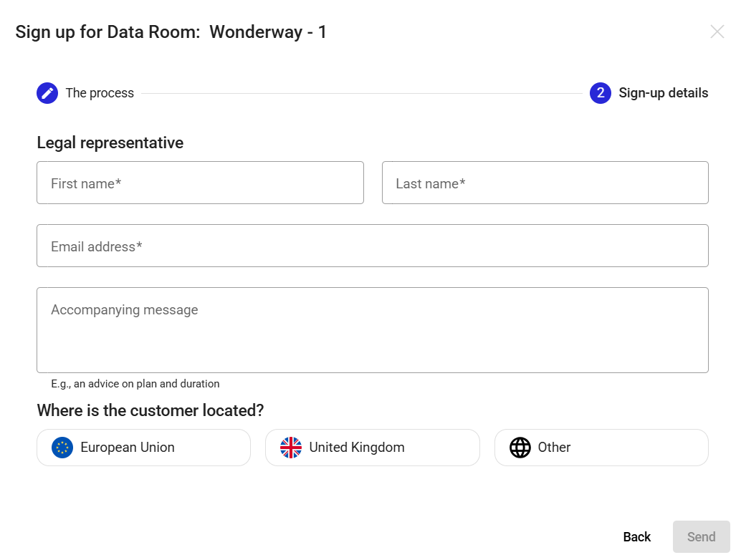This screenshot has width=741, height=560.
Task: Click the 'Where is the customer located?' heading
Action: point(150,410)
